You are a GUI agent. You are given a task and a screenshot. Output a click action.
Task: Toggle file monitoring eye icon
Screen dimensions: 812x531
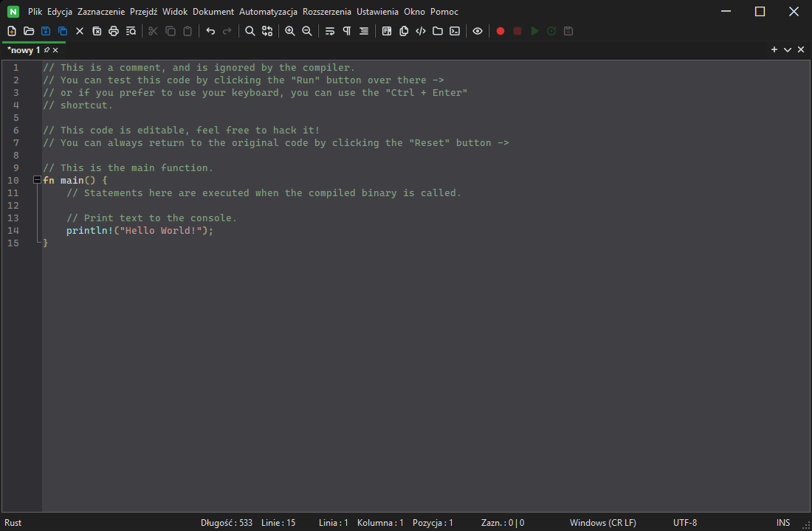point(478,31)
